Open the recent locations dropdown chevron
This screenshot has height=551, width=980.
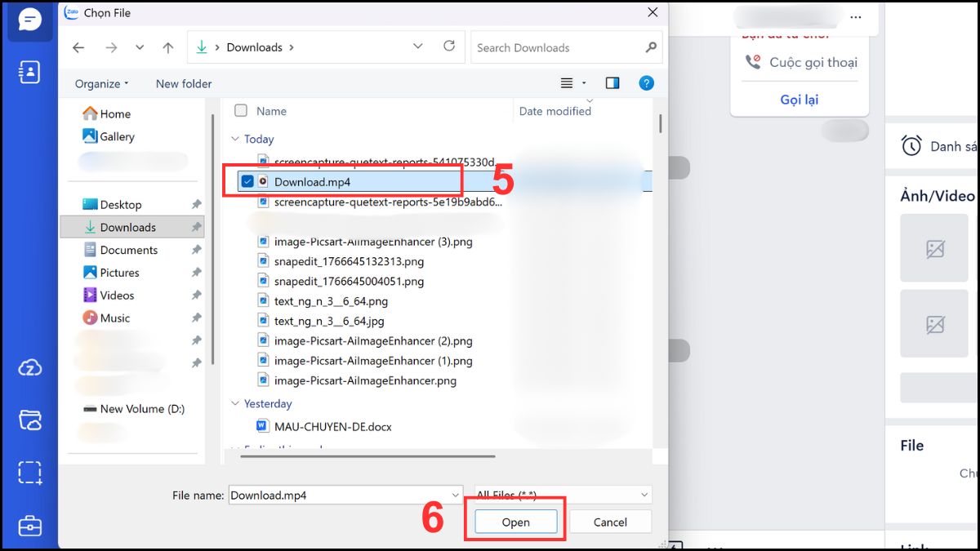point(139,47)
